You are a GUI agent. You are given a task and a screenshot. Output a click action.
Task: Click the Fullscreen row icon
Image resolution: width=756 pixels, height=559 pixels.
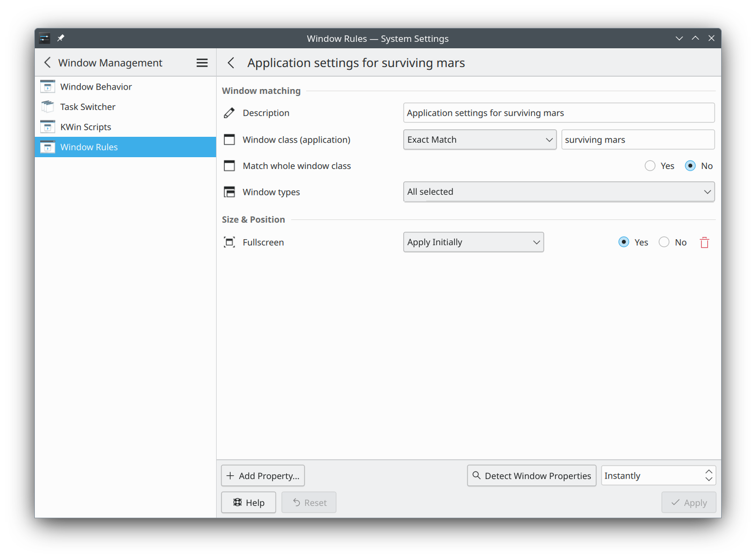[x=229, y=242]
